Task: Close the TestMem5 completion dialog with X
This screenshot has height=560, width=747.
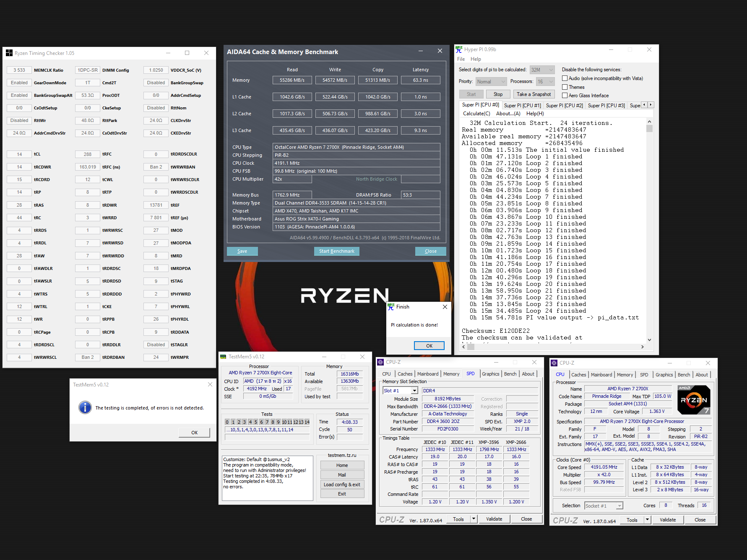Action: pyautogui.click(x=210, y=384)
